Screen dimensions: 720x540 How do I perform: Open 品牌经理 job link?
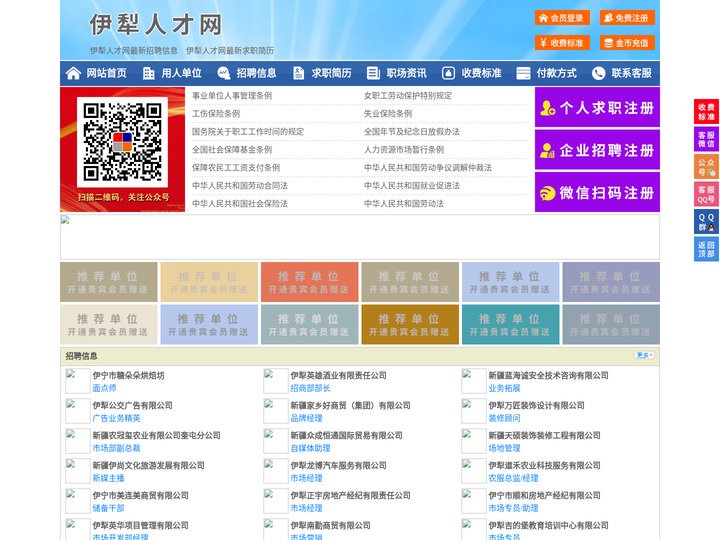click(x=306, y=418)
